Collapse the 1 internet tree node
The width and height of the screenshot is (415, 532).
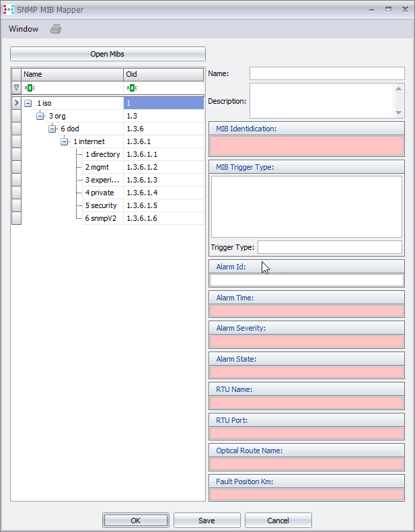coord(65,142)
